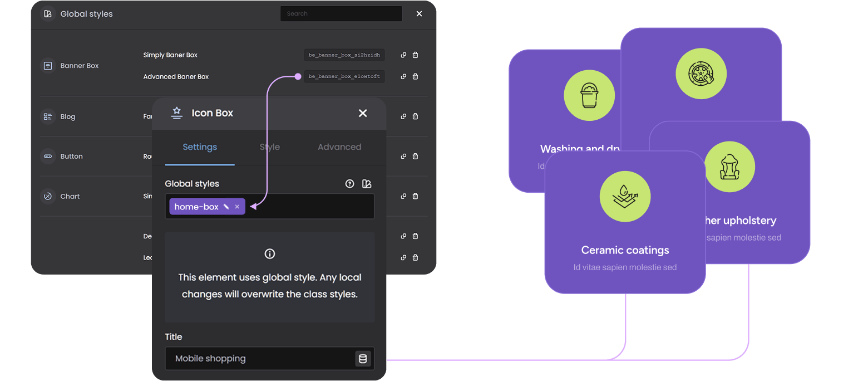Remove the home-box tag with its x
This screenshot has width=868, height=381.
[237, 207]
